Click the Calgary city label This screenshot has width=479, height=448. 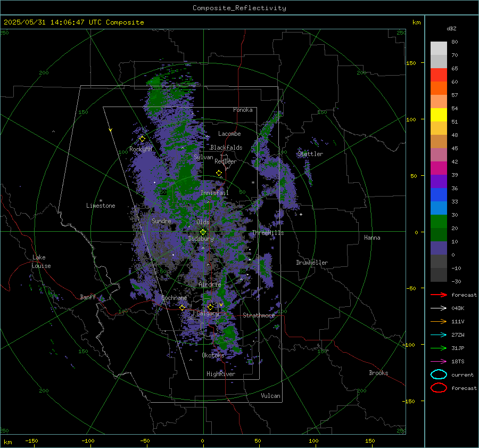click(208, 313)
